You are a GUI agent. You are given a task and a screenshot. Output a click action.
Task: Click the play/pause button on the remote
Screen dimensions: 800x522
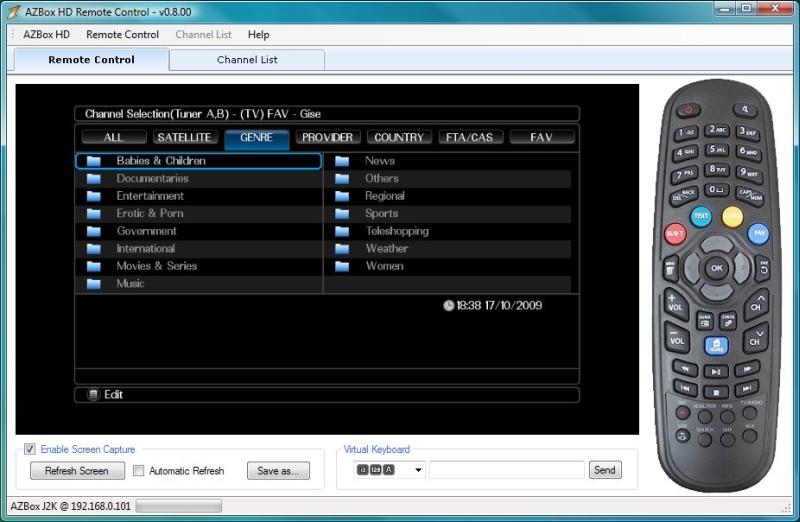pyautogui.click(x=716, y=371)
